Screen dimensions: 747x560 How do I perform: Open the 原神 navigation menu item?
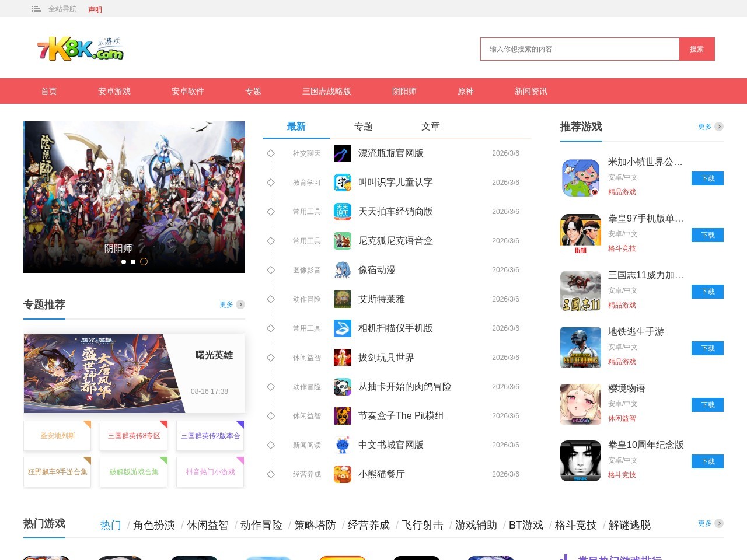(x=465, y=91)
